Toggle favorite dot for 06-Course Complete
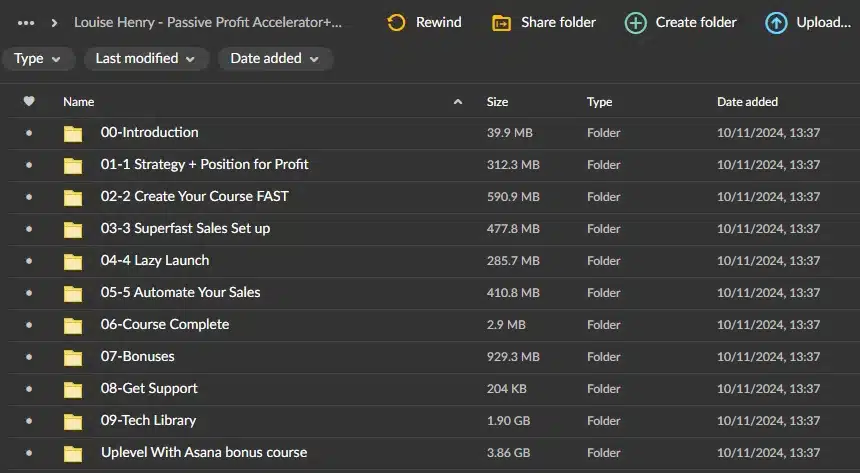The height and width of the screenshot is (473, 860). [x=29, y=325]
